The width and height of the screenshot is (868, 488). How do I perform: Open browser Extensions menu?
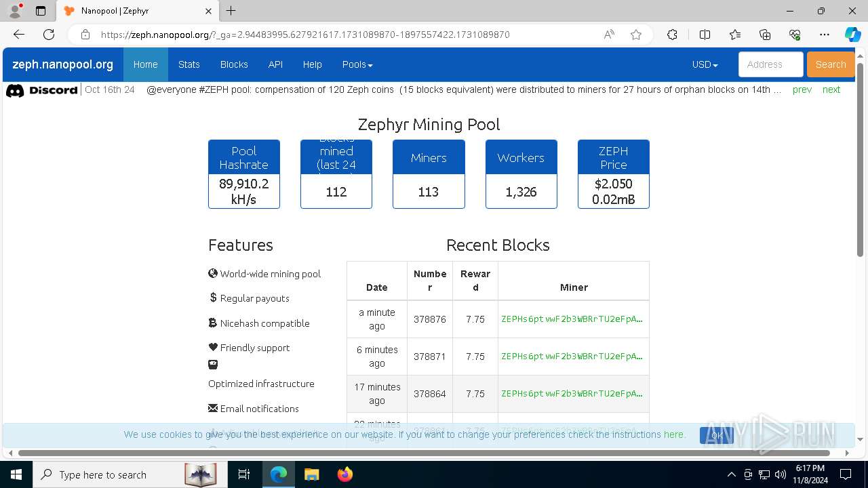click(672, 35)
